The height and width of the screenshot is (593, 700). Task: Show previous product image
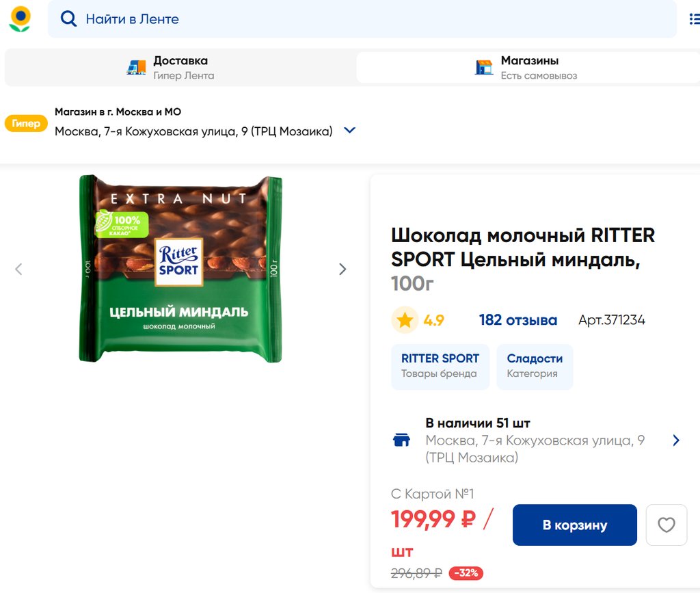click(18, 269)
